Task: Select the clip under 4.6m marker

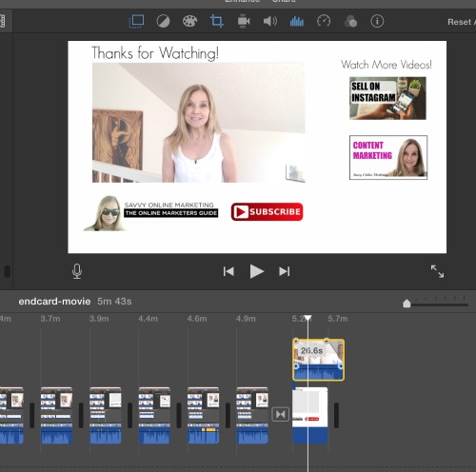Action: pos(203,415)
